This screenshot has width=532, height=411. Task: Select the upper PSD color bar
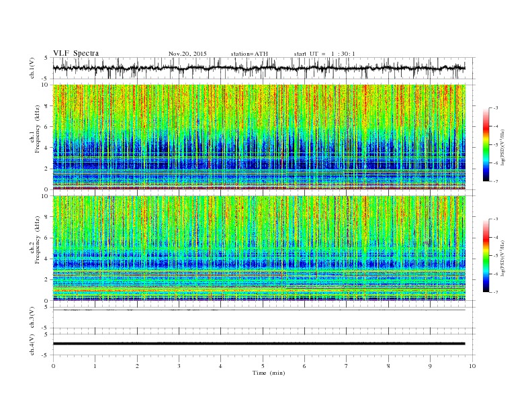pyautogui.click(x=486, y=145)
